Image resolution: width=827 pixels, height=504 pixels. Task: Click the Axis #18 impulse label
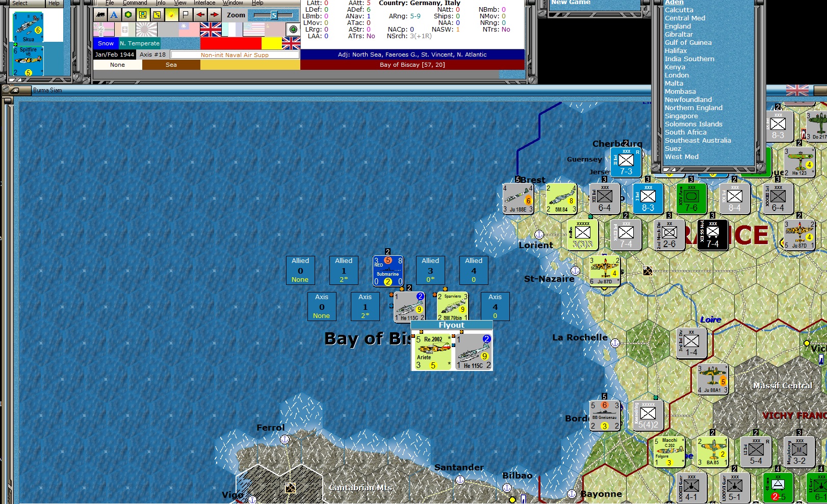[x=152, y=55]
